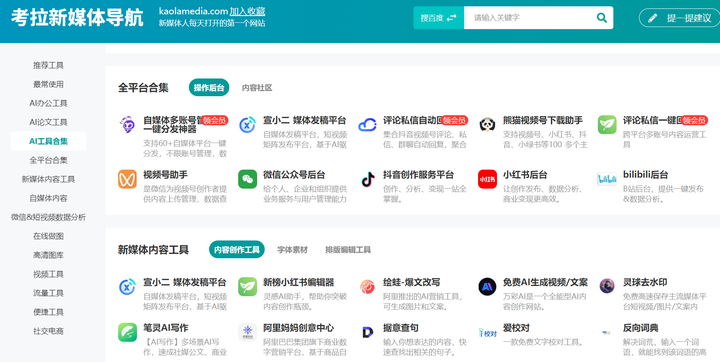
Task: Click the 考拉新媒体导航 site logo
Action: [77, 17]
